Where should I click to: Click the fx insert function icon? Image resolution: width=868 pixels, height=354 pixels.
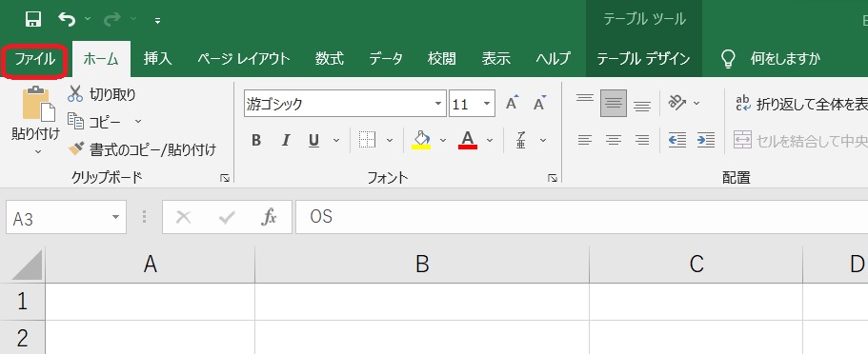click(269, 217)
